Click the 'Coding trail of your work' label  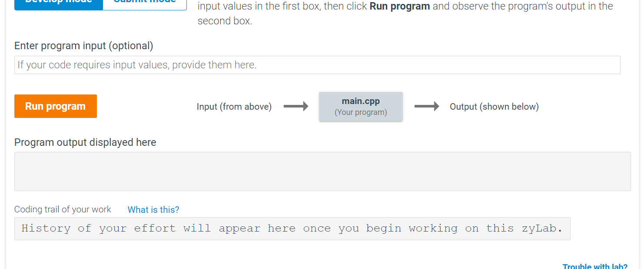coord(62,209)
